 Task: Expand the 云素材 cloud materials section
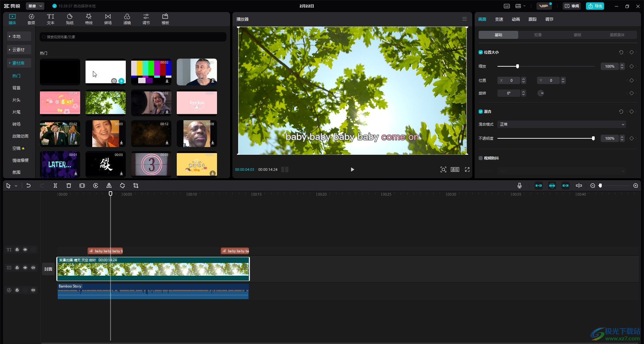pyautogui.click(x=19, y=50)
